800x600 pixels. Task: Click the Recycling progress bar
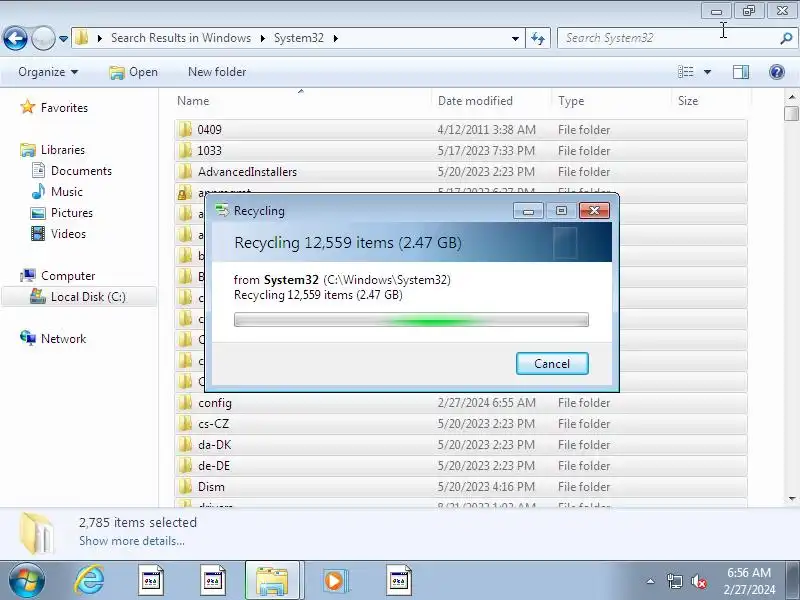click(x=411, y=320)
